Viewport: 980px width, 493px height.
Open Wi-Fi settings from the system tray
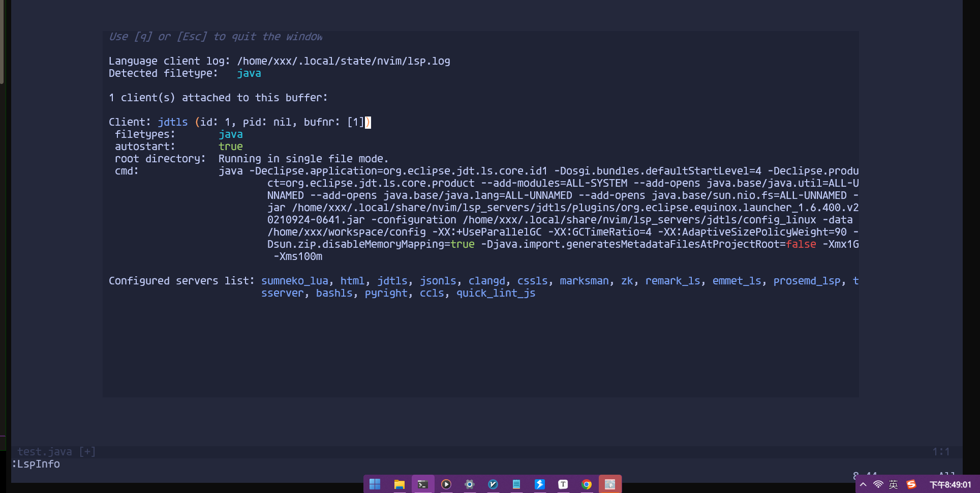(878, 484)
